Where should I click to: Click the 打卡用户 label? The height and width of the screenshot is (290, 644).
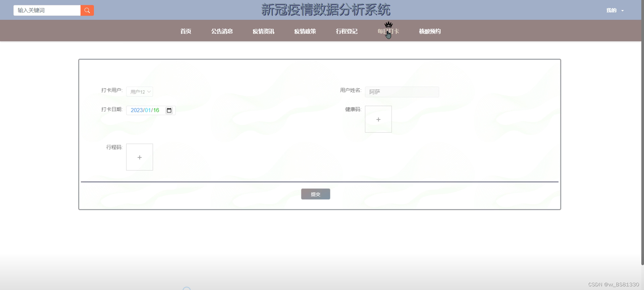click(112, 90)
